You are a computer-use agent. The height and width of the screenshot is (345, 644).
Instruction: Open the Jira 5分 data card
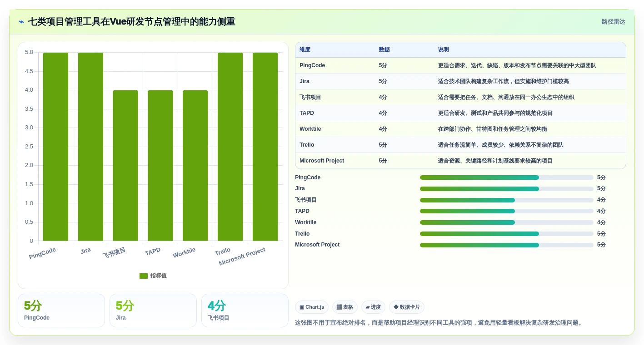click(x=153, y=310)
